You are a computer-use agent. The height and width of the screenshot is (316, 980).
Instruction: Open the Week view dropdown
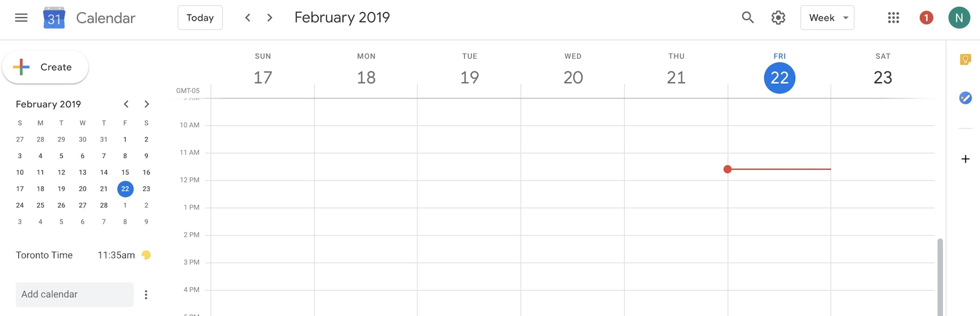(827, 18)
